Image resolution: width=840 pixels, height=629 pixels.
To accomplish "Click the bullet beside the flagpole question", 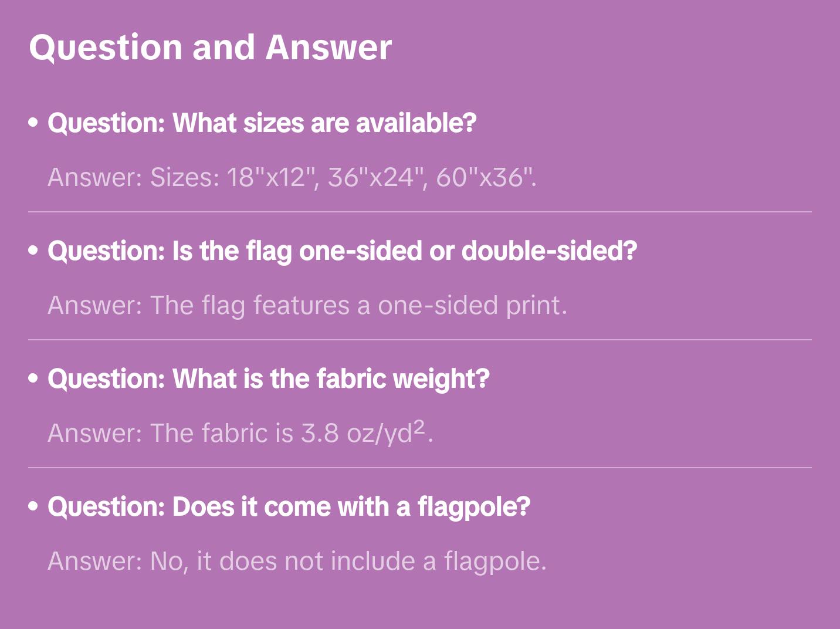I will point(33,506).
